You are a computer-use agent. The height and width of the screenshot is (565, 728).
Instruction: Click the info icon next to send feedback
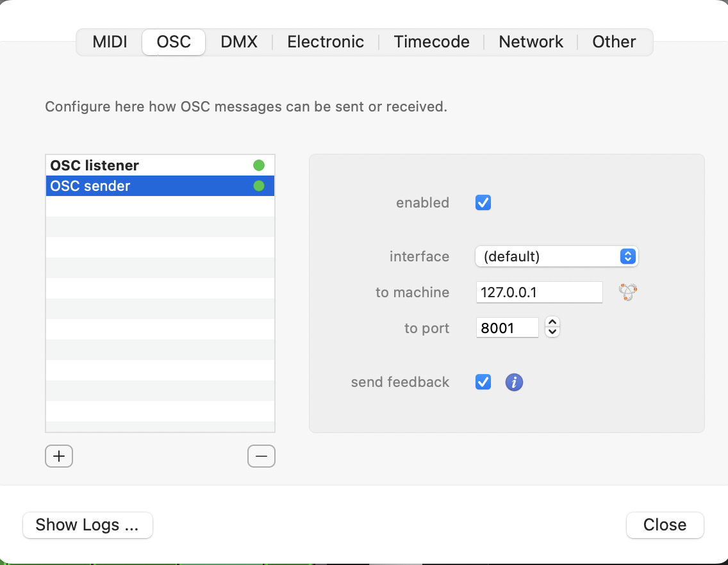(514, 382)
